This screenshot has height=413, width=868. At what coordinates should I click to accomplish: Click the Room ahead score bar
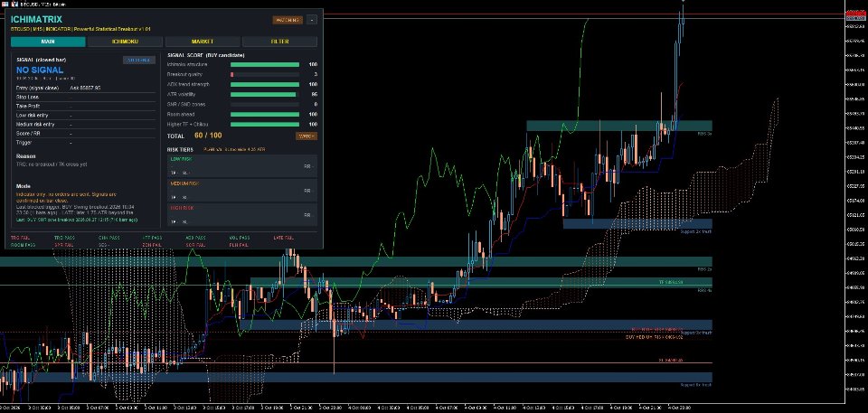point(265,115)
